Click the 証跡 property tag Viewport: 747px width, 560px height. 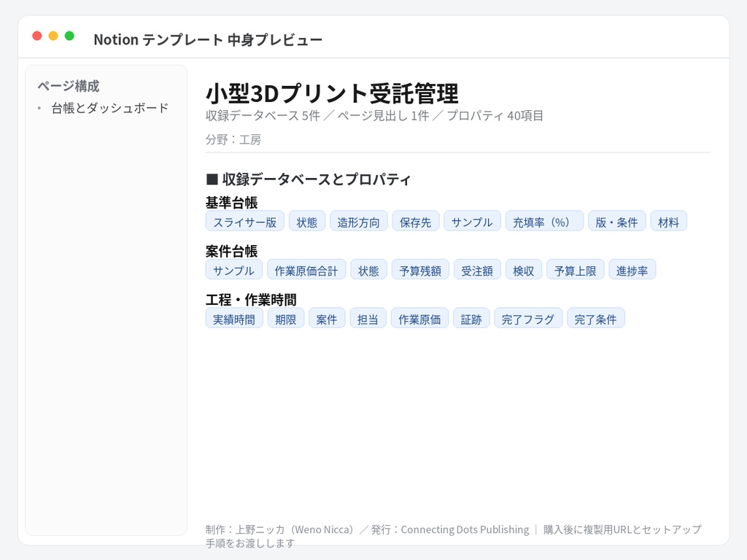click(x=471, y=318)
